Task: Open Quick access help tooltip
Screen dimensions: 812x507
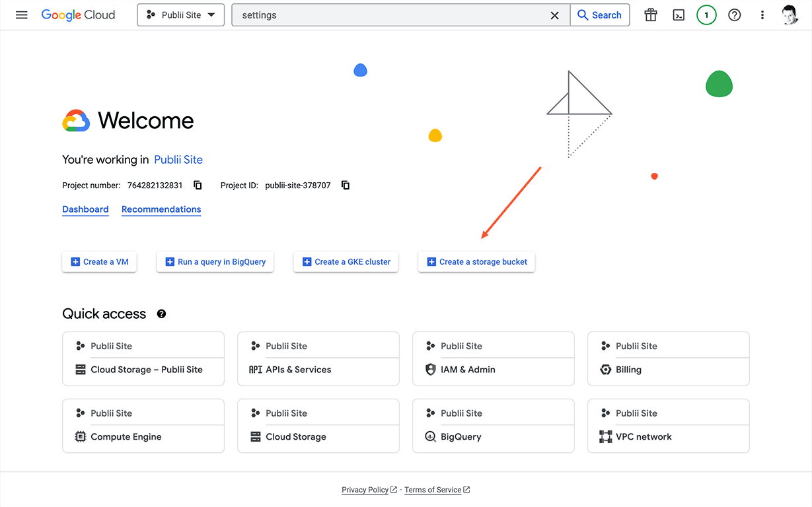Action: tap(161, 314)
